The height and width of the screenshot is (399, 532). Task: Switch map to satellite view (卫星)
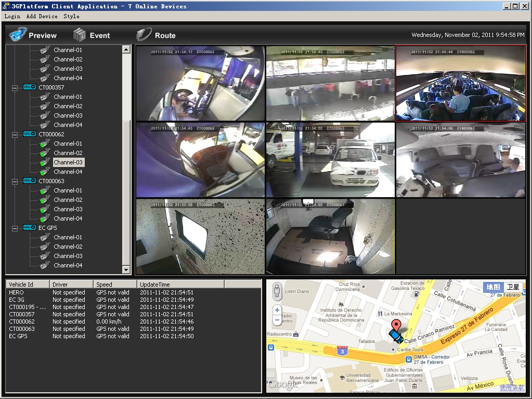coord(513,287)
